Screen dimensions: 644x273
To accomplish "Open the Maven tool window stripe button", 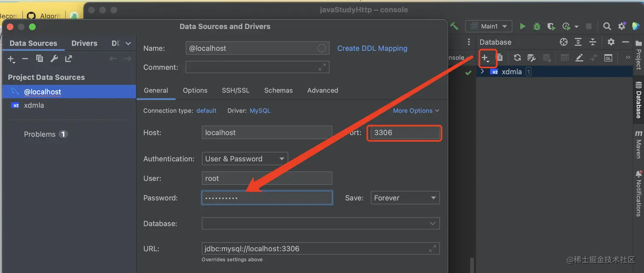I will (638, 145).
